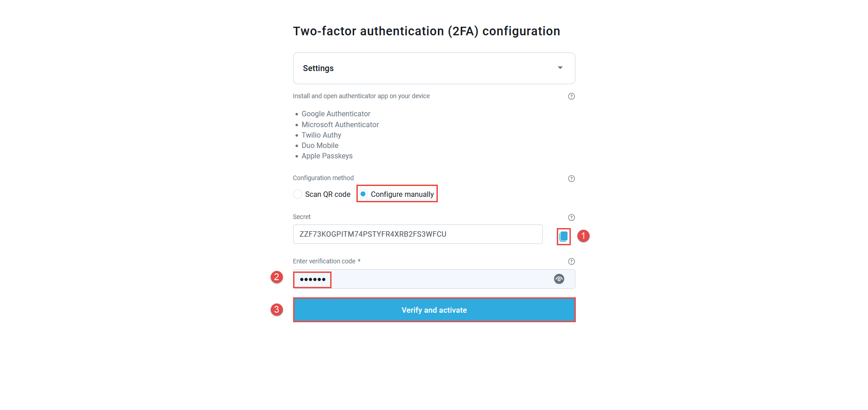
Task: Open the Settings panel header
Action: pos(434,68)
